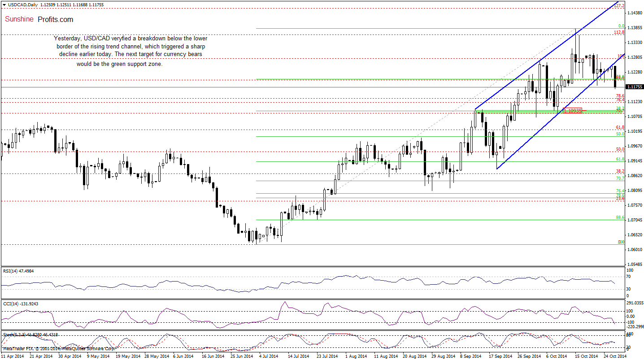Click the 1 Aug 2014 date label
The image size is (644, 360).
pyautogui.click(x=356, y=356)
